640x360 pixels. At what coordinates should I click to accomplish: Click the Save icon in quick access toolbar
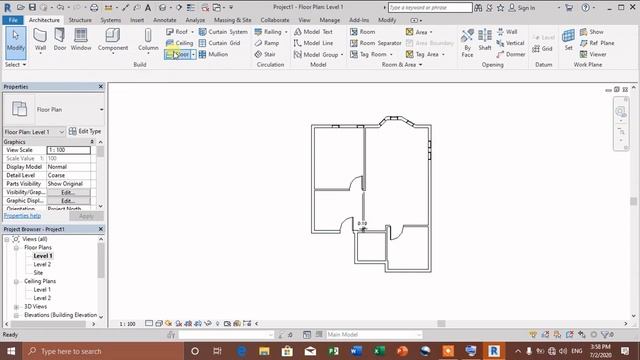(32, 7)
